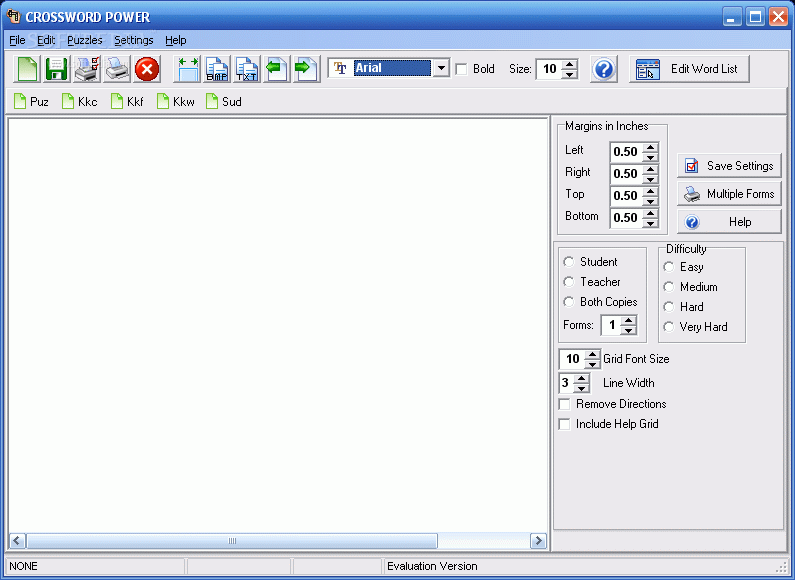
Task: Open the Puzzles menu
Action: click(85, 40)
